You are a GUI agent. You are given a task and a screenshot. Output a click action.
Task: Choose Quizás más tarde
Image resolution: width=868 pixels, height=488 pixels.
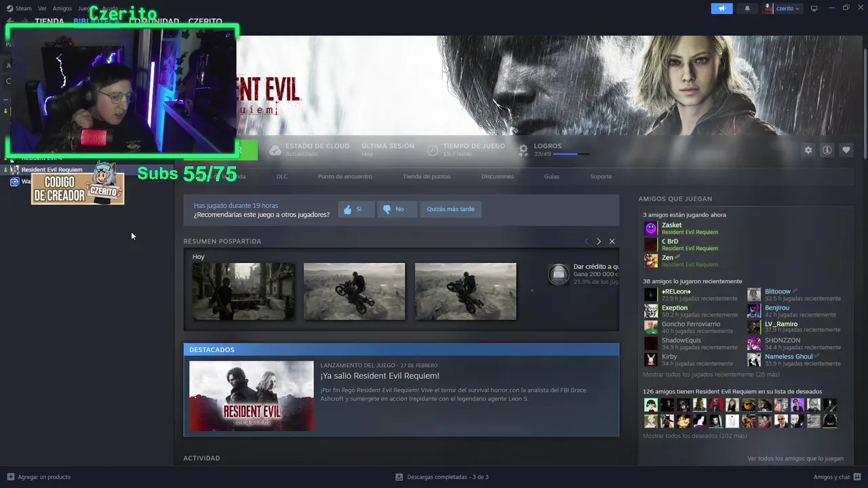[x=450, y=209]
